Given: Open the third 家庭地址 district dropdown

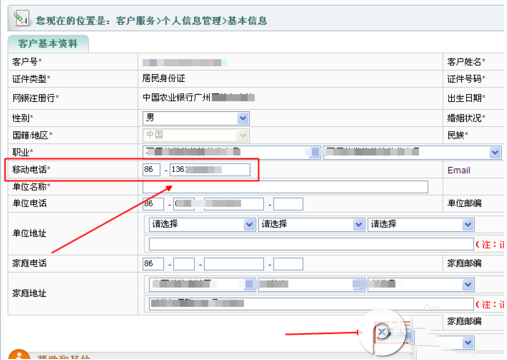Looking at the screenshot, I should tap(421, 284).
